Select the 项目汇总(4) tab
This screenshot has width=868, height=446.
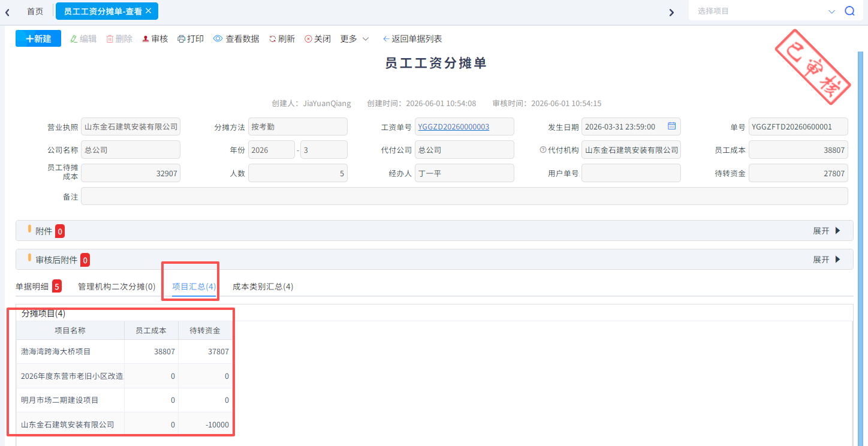click(x=194, y=287)
